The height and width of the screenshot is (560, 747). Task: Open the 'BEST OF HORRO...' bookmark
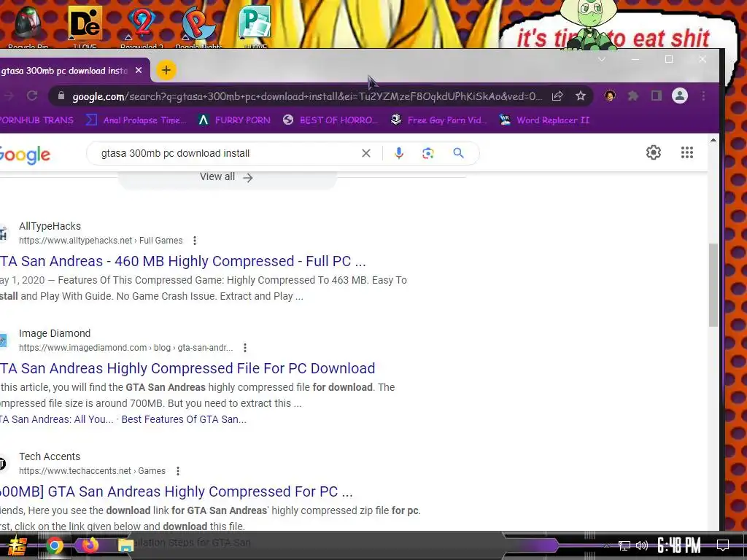click(330, 120)
